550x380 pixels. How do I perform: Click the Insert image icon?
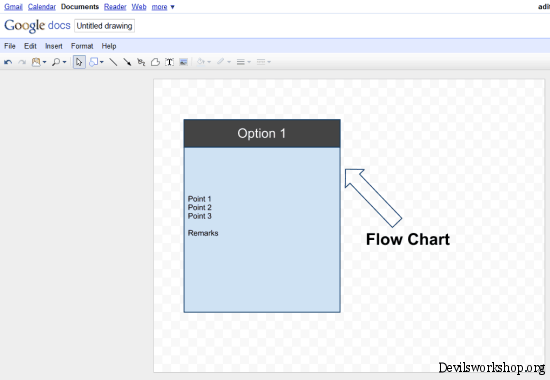(x=183, y=62)
